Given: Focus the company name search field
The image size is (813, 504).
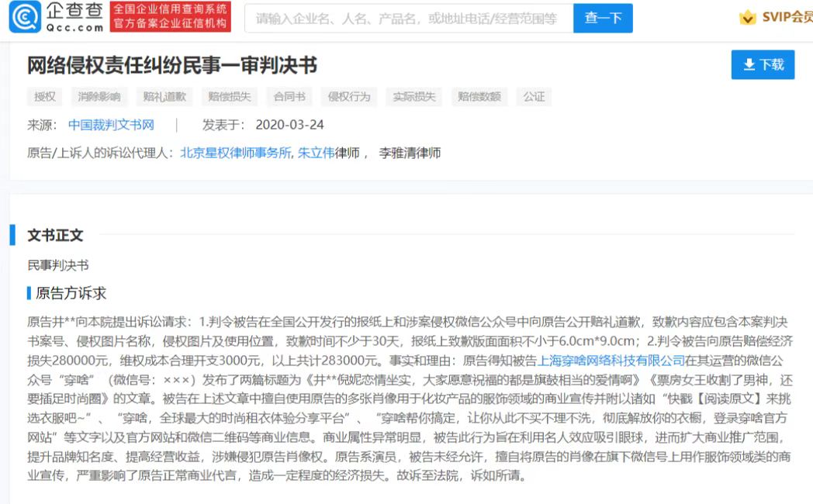Looking at the screenshot, I should [x=409, y=18].
